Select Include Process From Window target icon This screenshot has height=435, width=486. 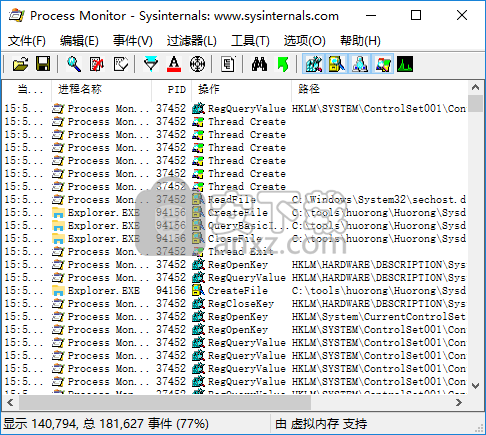197,64
